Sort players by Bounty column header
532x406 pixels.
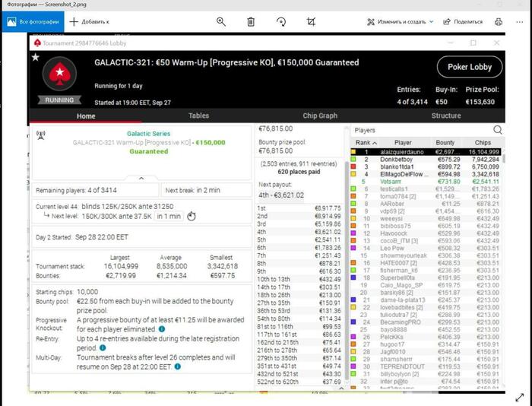(445, 143)
